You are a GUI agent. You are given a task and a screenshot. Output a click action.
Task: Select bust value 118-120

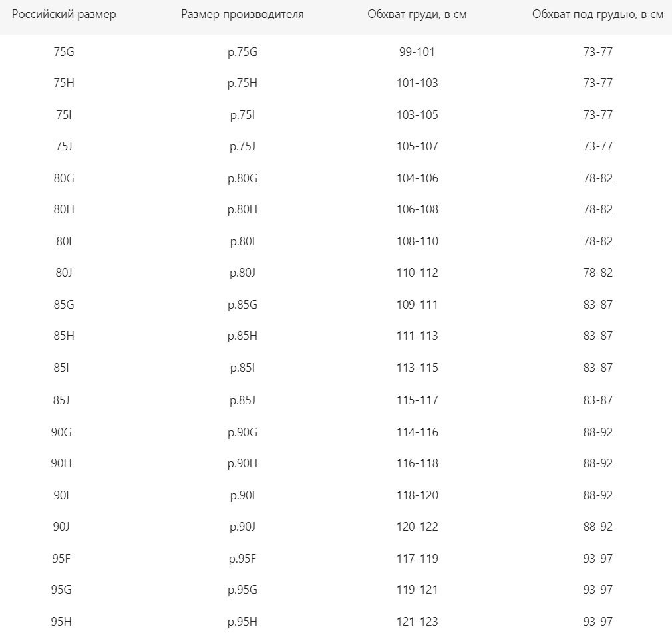[417, 495]
